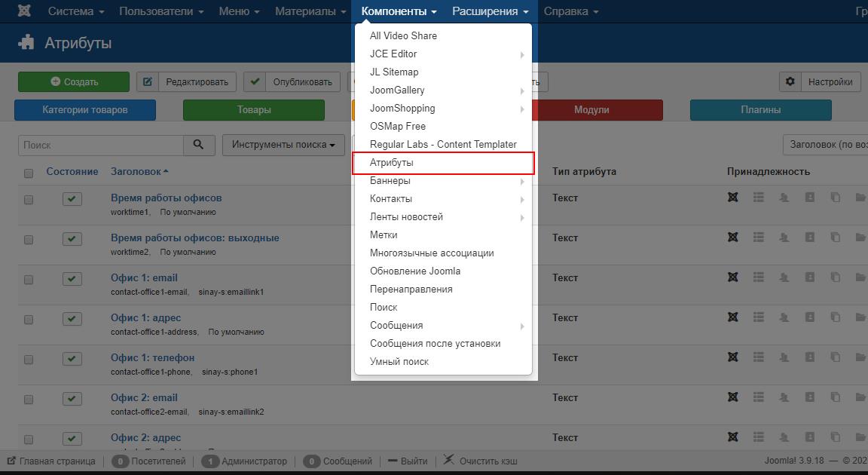Tick checkbox for Офис 1: email row
868x475 pixels.
click(29, 280)
